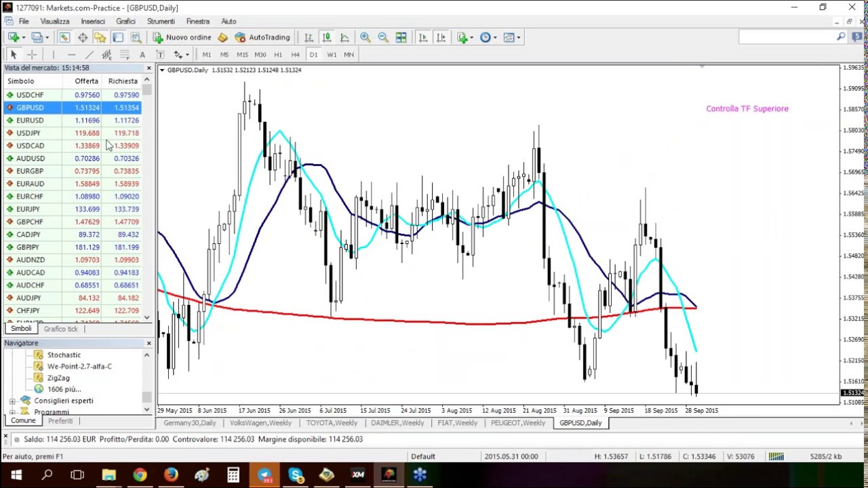Close the Vista del mercato panel
The height and width of the screenshot is (488, 868).
click(149, 68)
